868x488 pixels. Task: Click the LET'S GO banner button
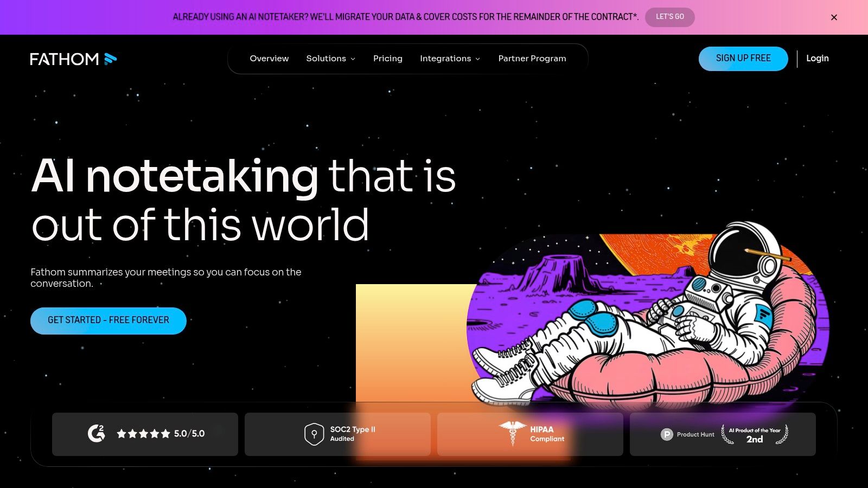click(x=669, y=17)
